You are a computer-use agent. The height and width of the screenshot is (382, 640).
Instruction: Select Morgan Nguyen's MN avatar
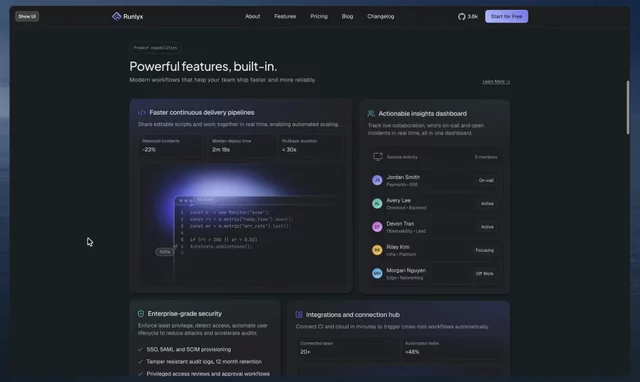[x=377, y=273]
